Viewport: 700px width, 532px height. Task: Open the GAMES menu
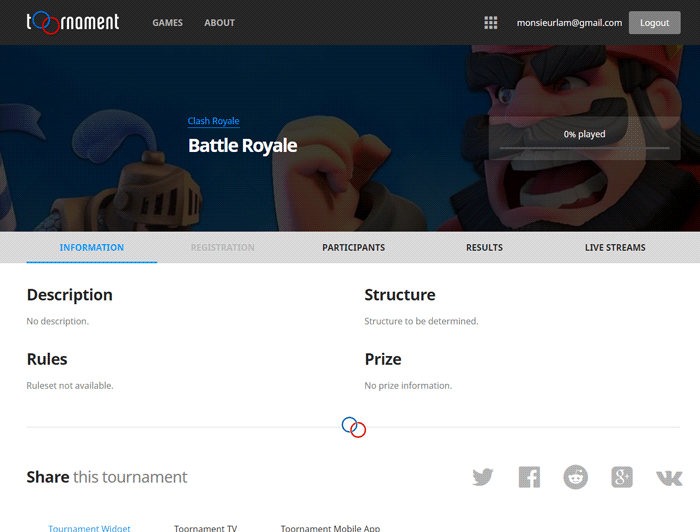coord(167,23)
